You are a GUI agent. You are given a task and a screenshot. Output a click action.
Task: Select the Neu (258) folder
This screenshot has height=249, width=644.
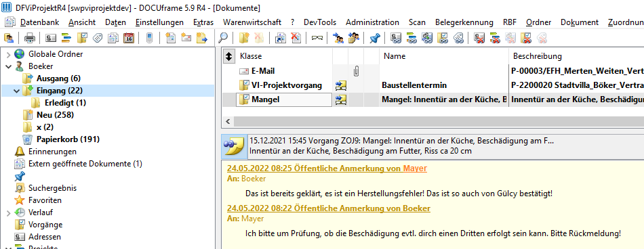tap(55, 115)
